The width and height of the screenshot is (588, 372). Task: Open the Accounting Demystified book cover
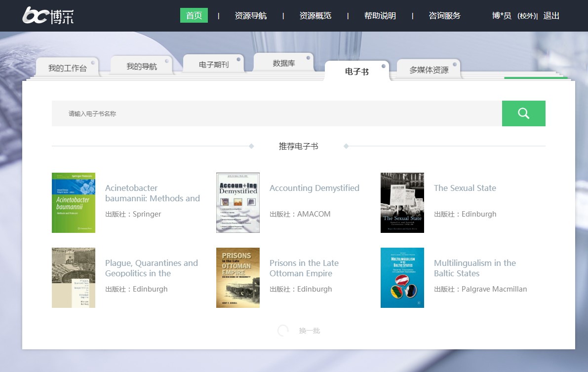(238, 203)
